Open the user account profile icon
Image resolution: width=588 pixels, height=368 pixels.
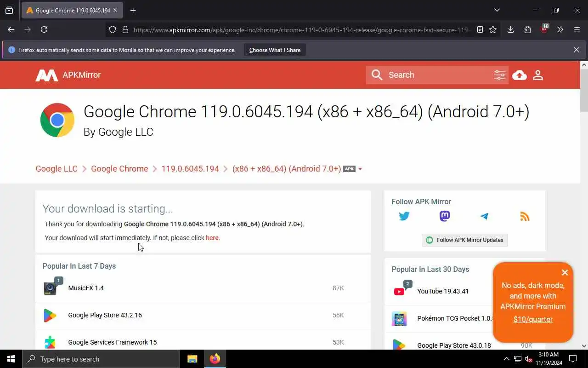pyautogui.click(x=538, y=75)
